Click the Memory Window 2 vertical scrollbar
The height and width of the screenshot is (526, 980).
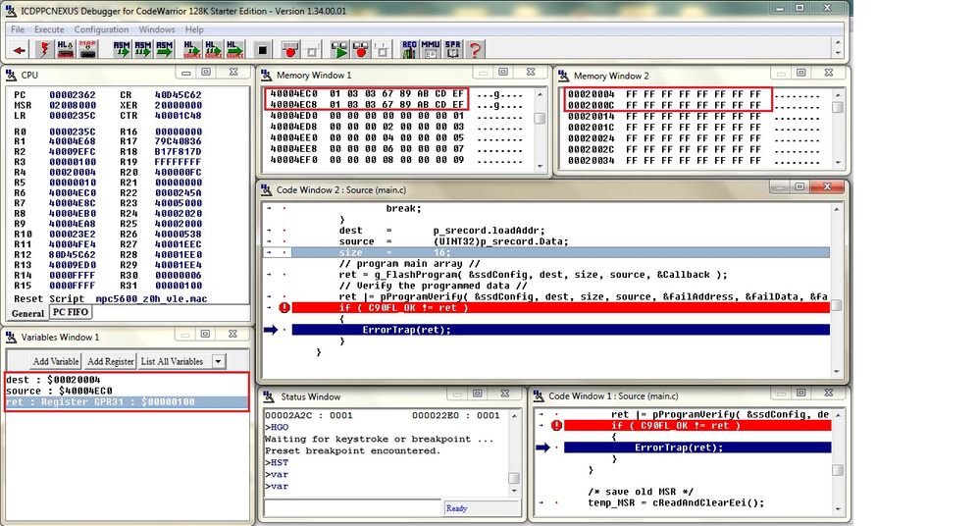pos(838,129)
